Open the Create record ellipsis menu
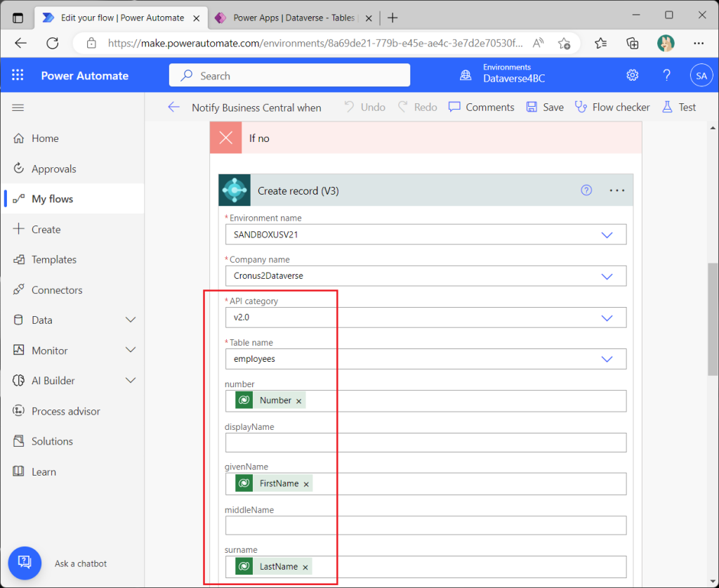Viewport: 719px width, 588px height. [616, 190]
